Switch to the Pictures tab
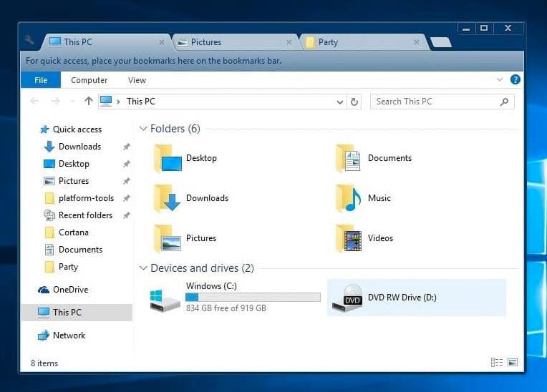This screenshot has height=392, width=547. (206, 42)
